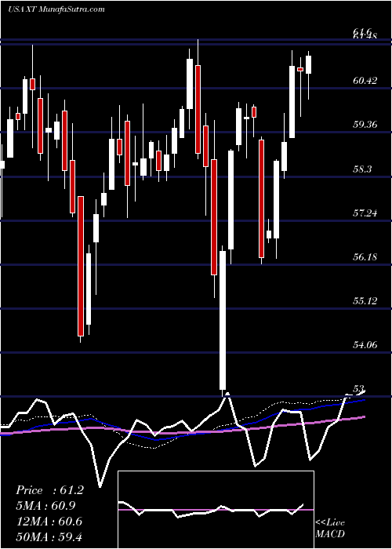Click the 12MA : 60.6 value
The width and height of the screenshot is (392, 549).
click(x=49, y=522)
